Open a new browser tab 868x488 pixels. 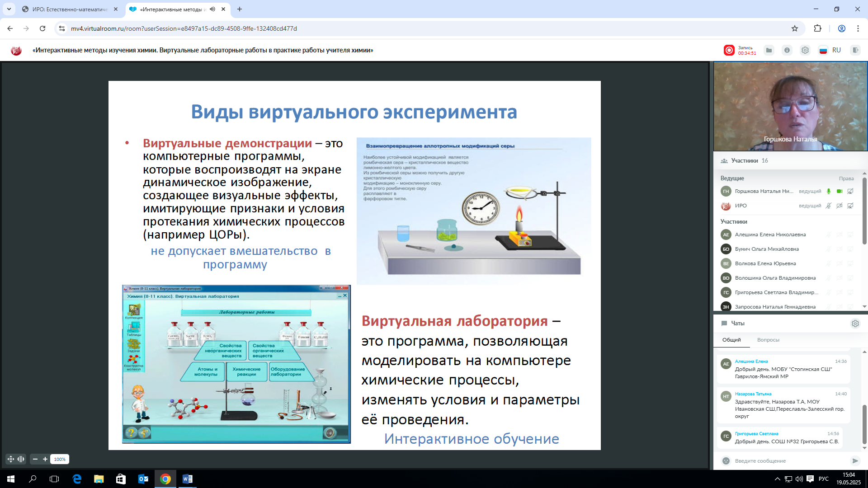pos(240,9)
